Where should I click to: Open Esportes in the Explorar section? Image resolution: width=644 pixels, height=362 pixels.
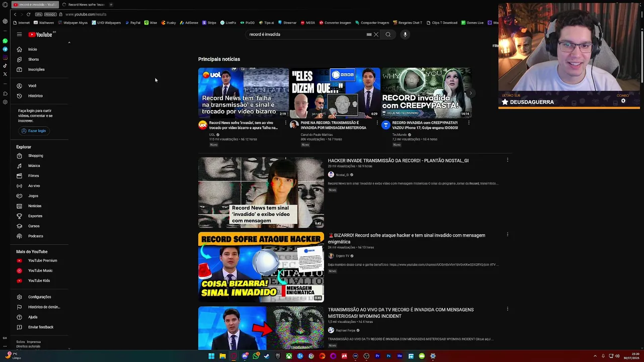pos(35,216)
